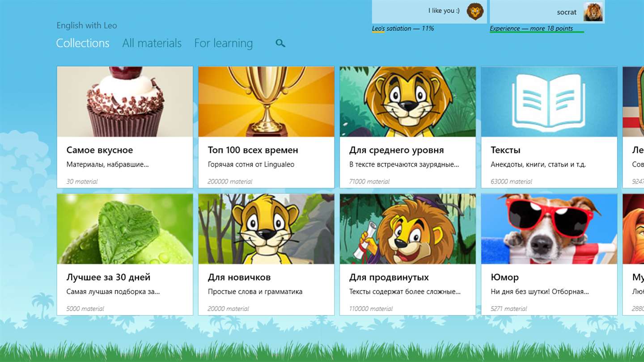
Task: Click 'Анекдоты, книги, статьи и т.д.' text
Action: pyautogui.click(x=538, y=164)
